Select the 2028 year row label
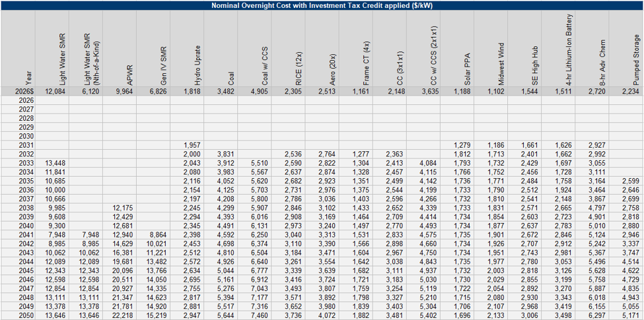 click(x=26, y=118)
